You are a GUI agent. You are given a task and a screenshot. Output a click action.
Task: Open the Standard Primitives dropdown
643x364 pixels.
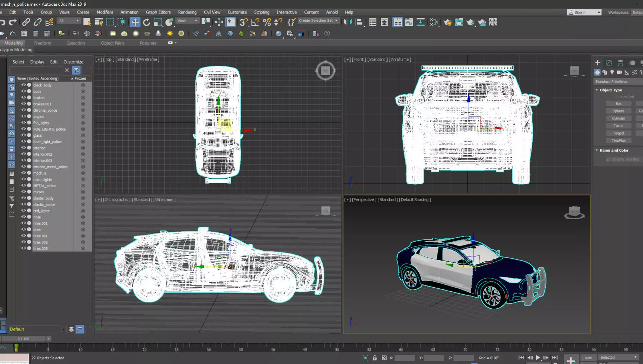(618, 82)
